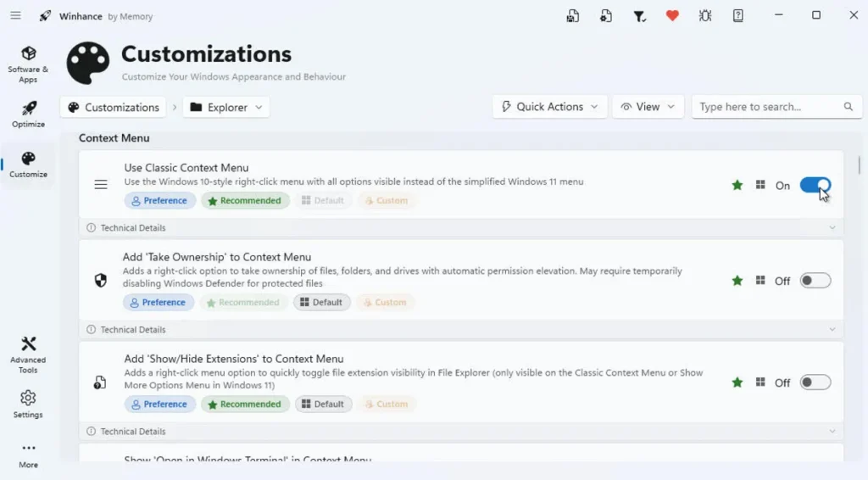Switch to the Optimize section
Image resolution: width=868 pixels, height=480 pixels.
[x=28, y=114]
